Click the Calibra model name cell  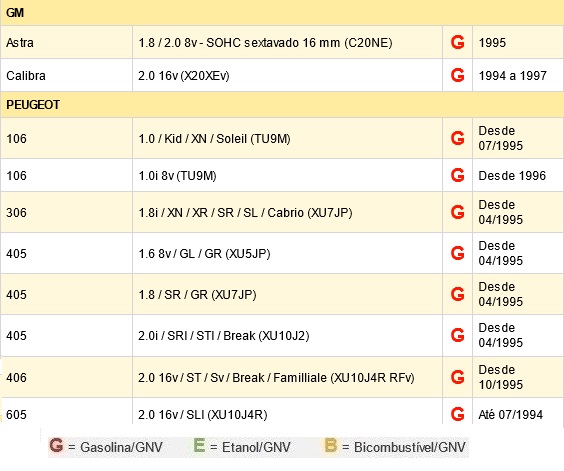click(x=67, y=76)
